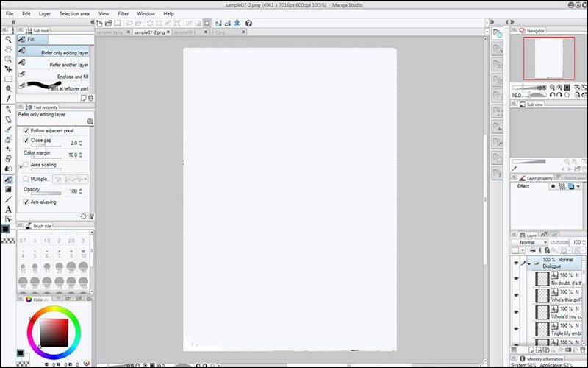Click the Navigator preview thumbnail

coord(548,59)
